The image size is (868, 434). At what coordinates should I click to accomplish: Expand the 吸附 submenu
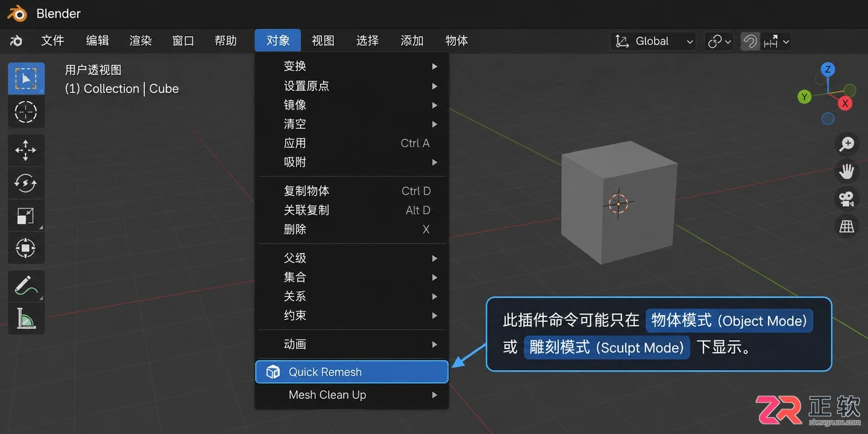point(353,162)
